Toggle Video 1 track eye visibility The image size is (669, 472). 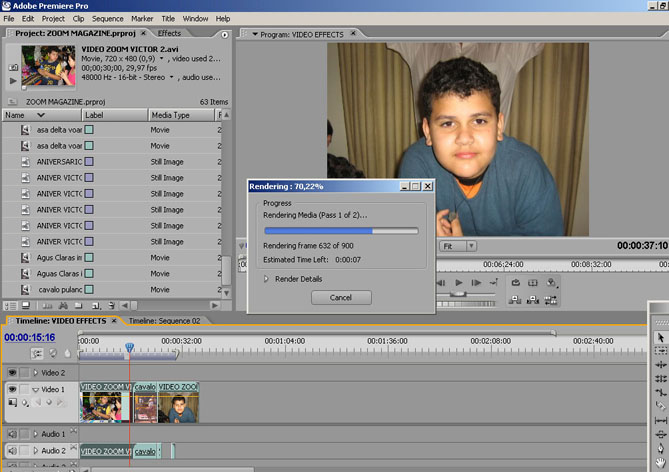coord(13,389)
